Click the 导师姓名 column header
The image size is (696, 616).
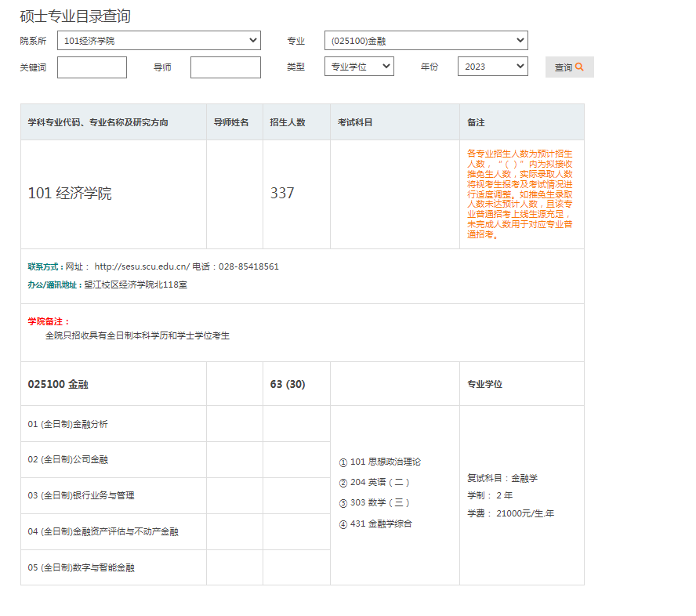tap(231, 123)
